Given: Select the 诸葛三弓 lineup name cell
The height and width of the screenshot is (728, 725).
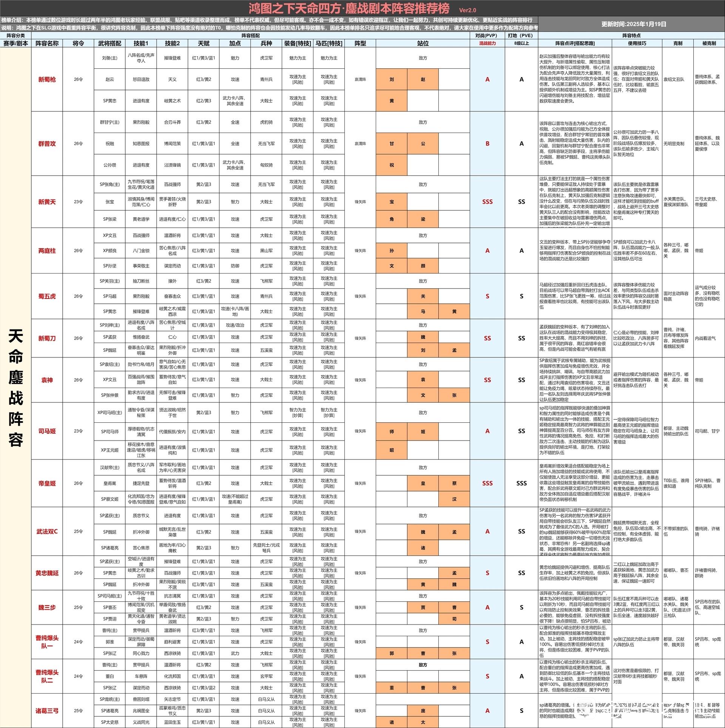Looking at the screenshot, I should (47, 711).
